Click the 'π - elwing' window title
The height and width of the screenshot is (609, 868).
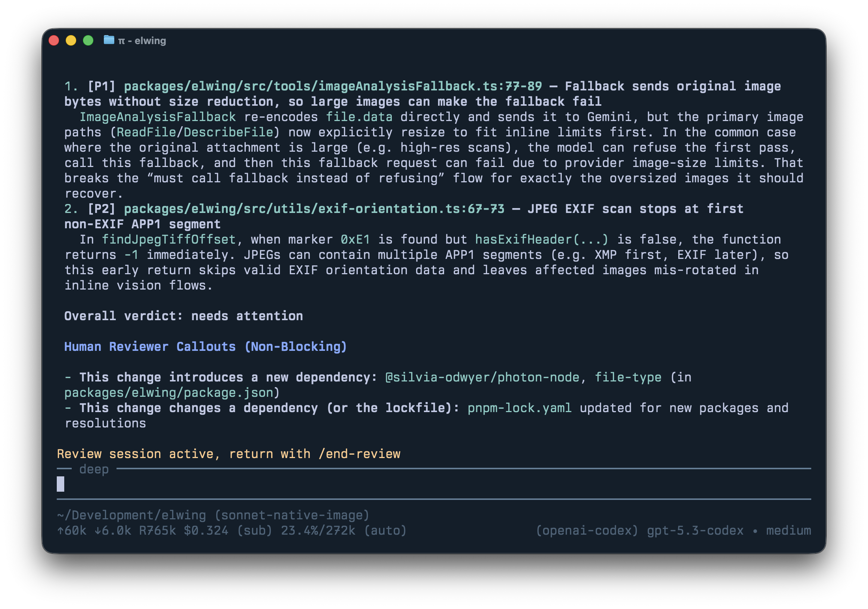coord(142,40)
